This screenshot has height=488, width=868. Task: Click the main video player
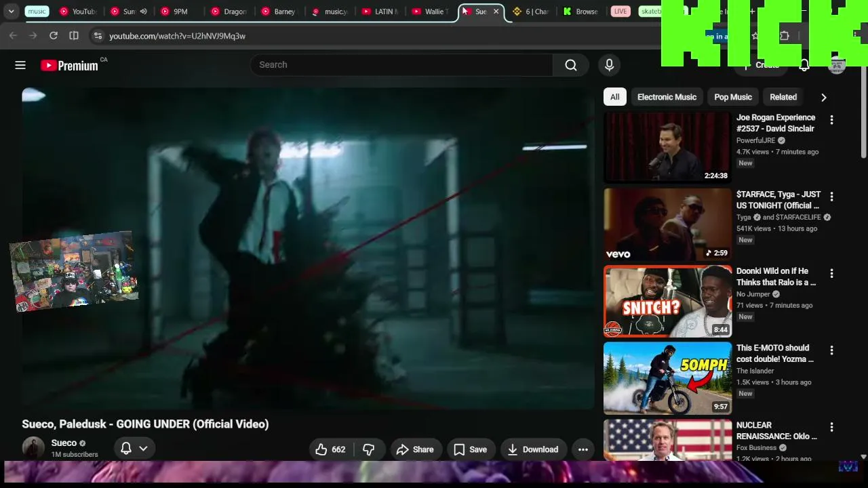tap(308, 248)
